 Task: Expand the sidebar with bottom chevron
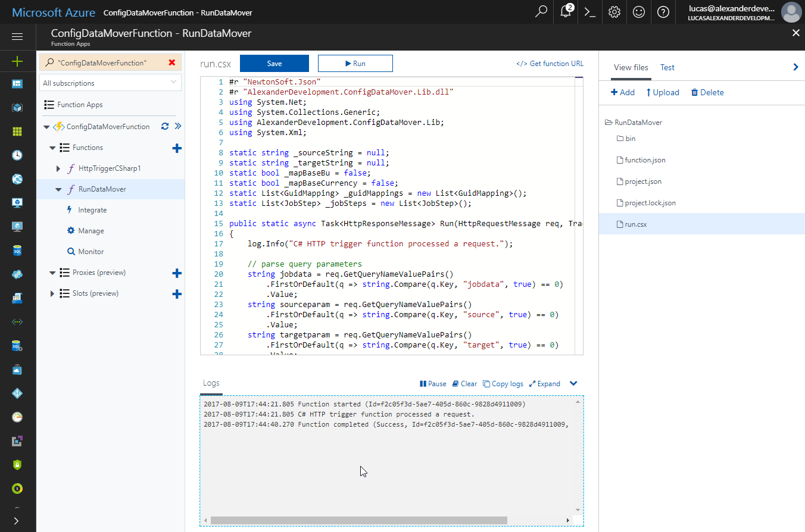[16, 521]
